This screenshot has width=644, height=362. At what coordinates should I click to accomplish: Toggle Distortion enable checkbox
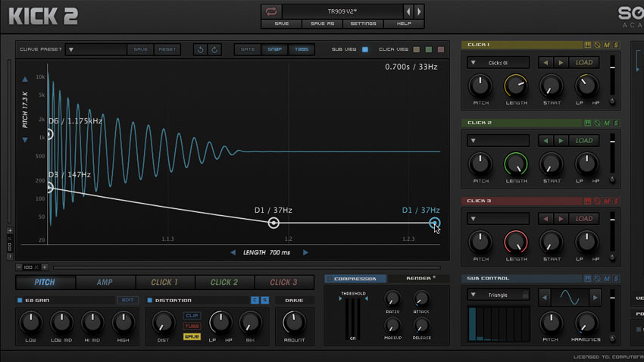[149, 301]
